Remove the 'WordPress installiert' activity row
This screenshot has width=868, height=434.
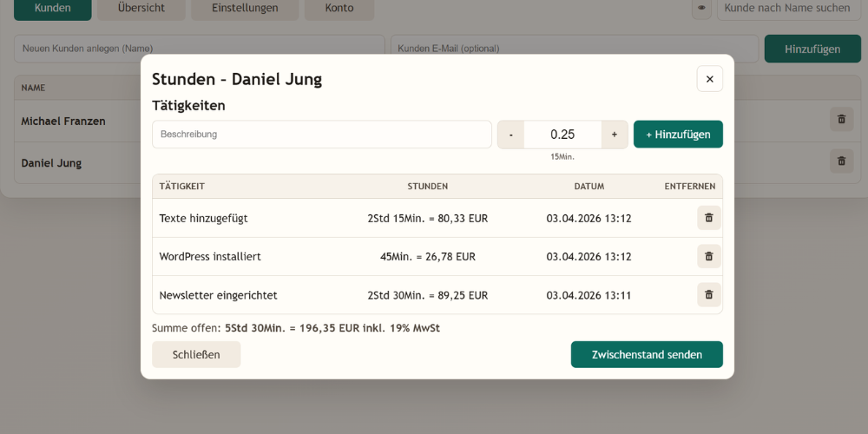(708, 256)
